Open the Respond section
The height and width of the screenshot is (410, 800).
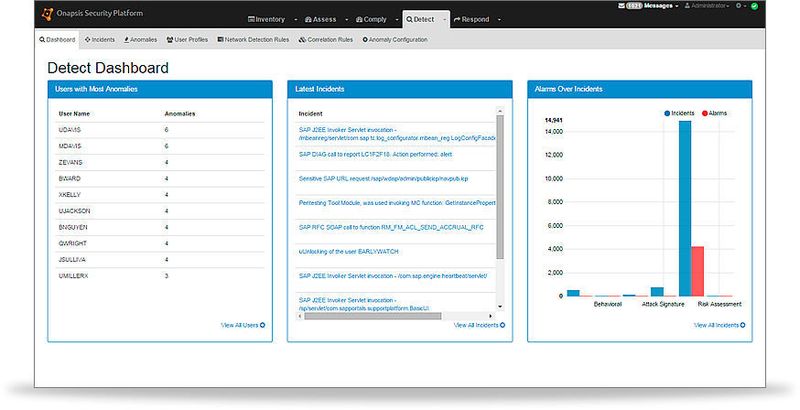(471, 19)
